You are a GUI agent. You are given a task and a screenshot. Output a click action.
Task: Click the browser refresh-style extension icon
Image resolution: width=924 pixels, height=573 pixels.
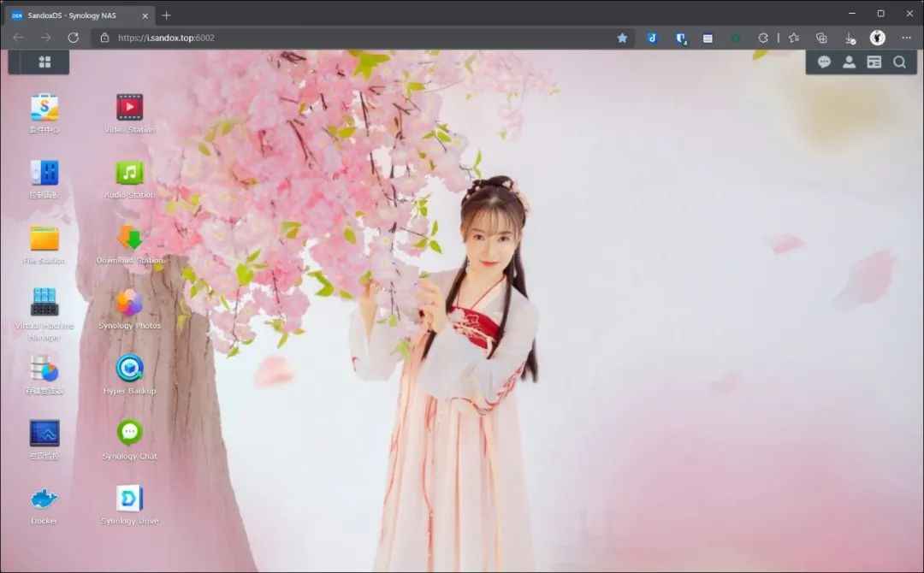point(763,38)
